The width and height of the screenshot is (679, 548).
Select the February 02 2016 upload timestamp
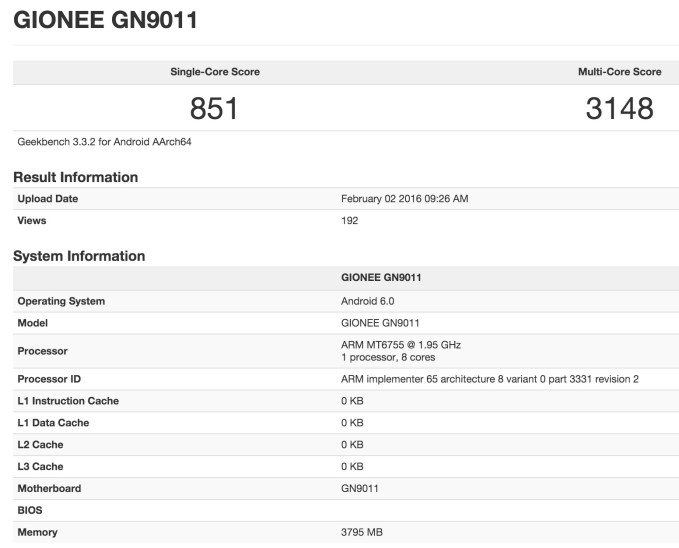404,199
